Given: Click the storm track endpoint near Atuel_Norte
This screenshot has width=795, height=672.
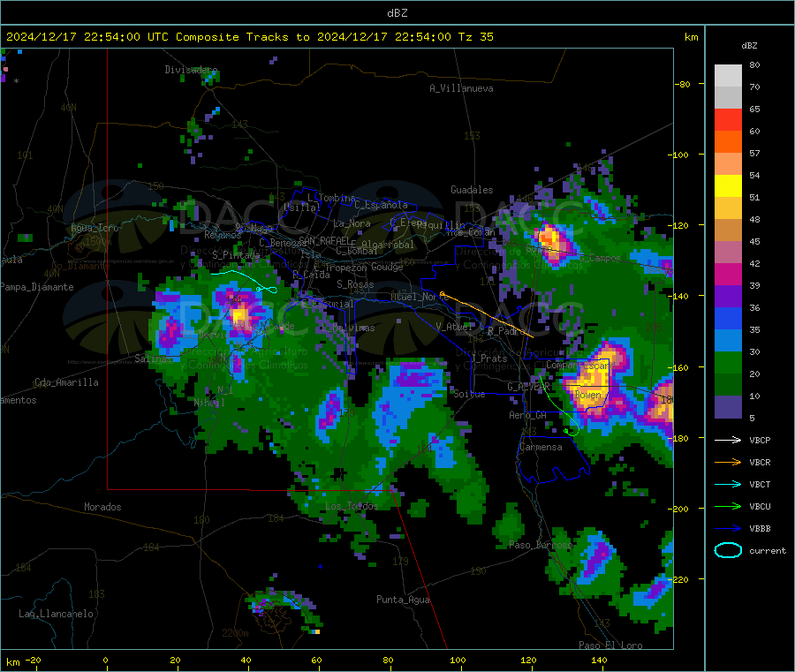Looking at the screenshot, I should click(x=443, y=293).
